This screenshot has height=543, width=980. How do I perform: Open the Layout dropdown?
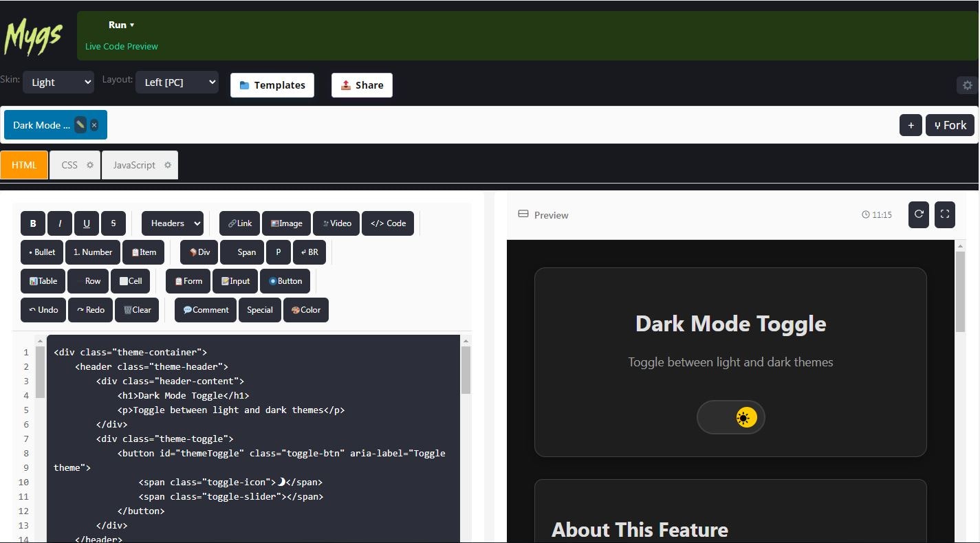point(177,82)
